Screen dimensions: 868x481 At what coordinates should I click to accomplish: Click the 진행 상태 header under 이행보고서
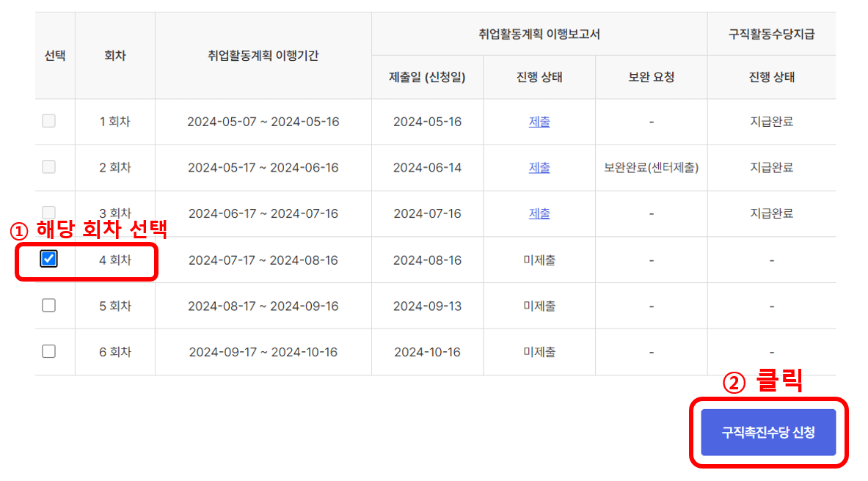pos(539,76)
